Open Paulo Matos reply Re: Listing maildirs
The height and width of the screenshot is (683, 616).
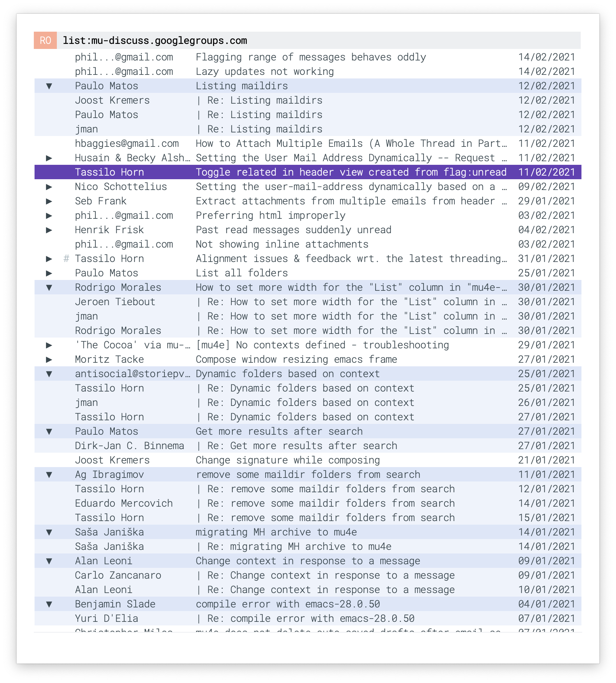point(308,115)
